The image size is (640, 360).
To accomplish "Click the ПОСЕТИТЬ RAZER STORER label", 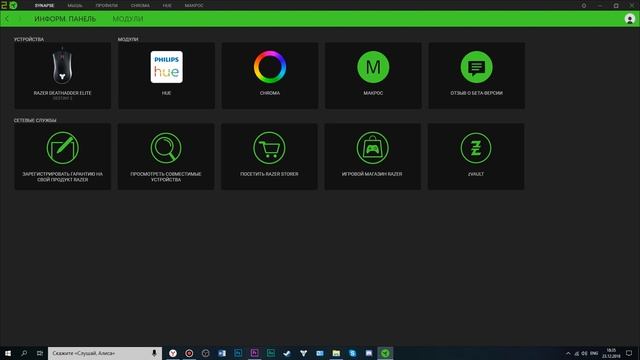I will tap(269, 174).
